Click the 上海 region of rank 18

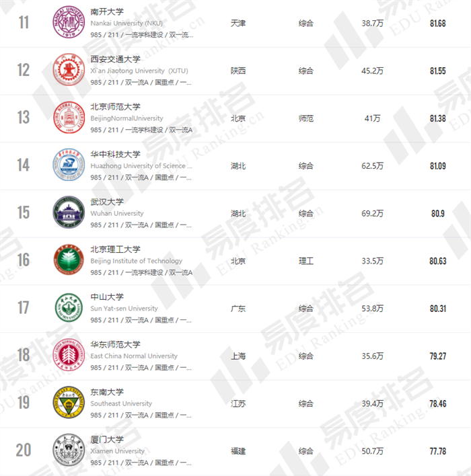click(238, 356)
